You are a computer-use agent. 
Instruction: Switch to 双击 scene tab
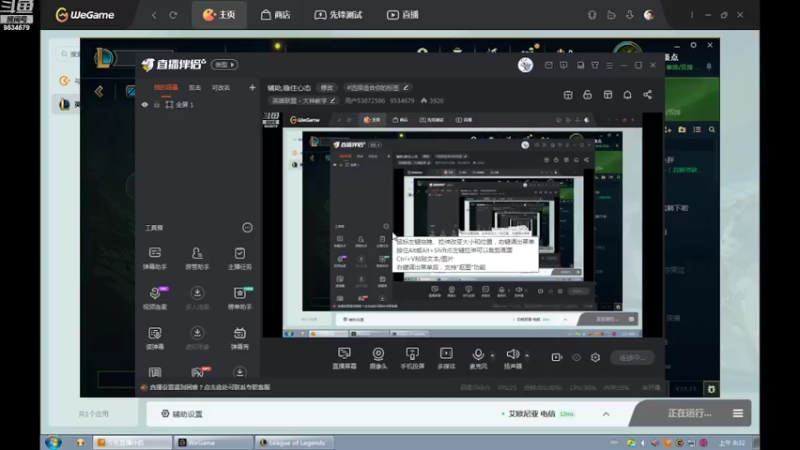point(195,88)
